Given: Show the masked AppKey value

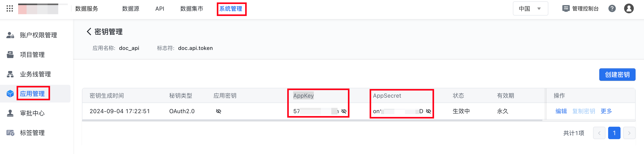Looking at the screenshot, I should pos(344,111).
